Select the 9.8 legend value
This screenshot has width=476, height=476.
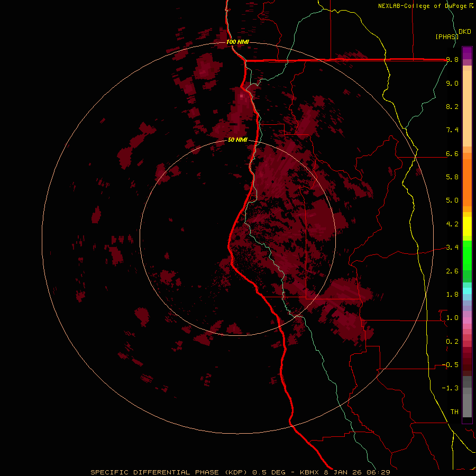452,60
